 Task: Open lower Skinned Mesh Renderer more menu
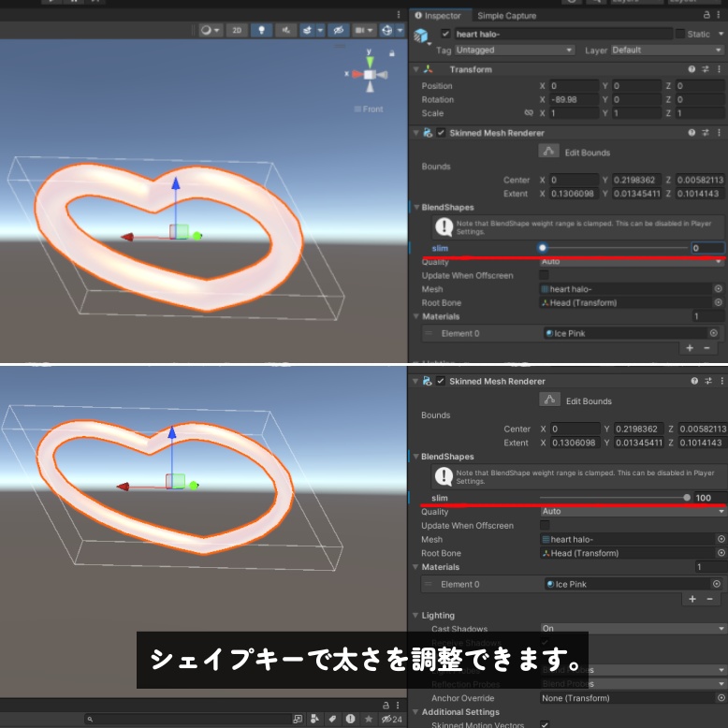(x=722, y=381)
